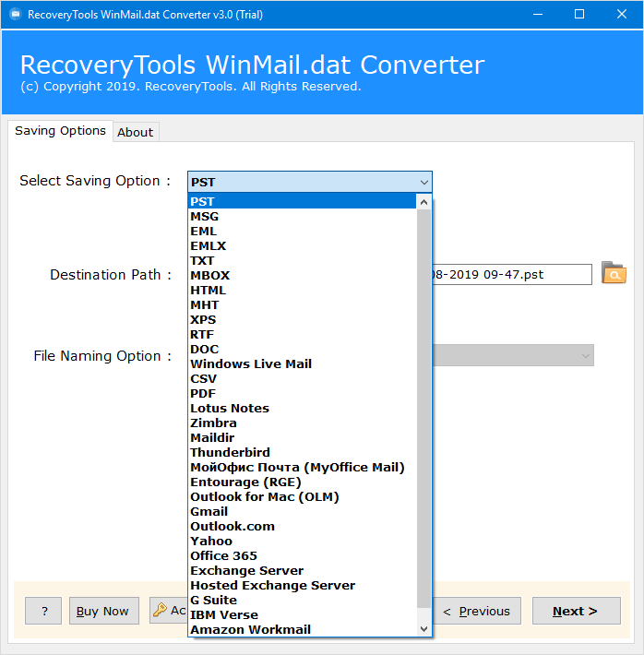Click the Buy Now button
The height and width of the screenshot is (655, 644).
coord(103,611)
